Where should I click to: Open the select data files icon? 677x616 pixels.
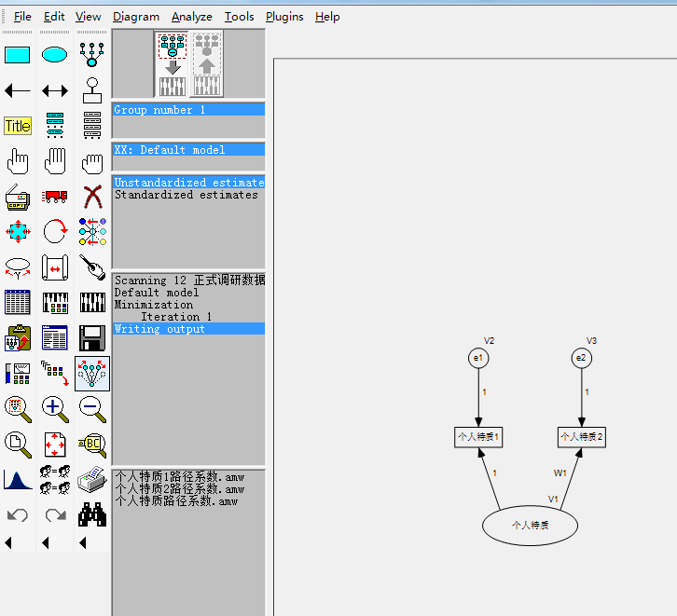click(x=18, y=302)
